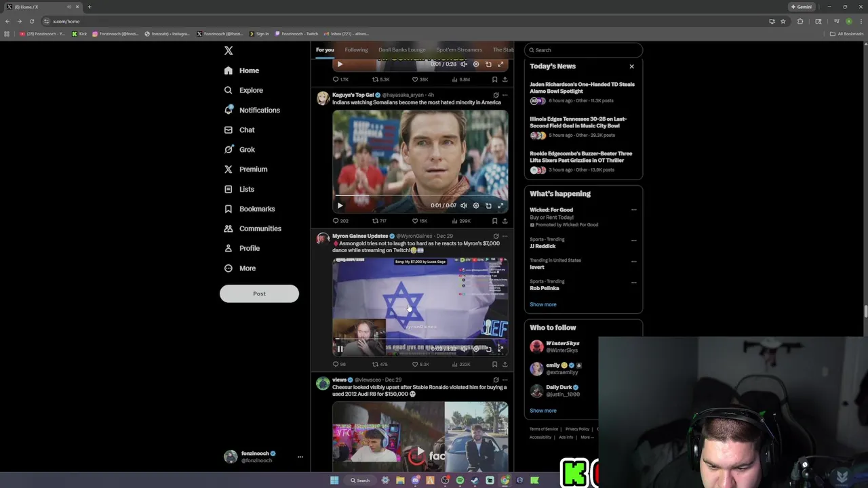Click Grok explain icon on Kaguya's post
868x488 pixels.
pyautogui.click(x=496, y=95)
